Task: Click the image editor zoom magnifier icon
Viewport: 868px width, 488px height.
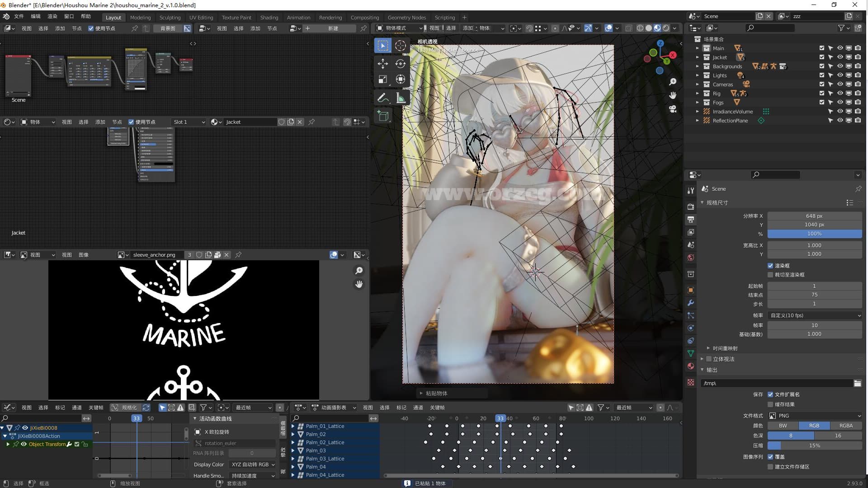Action: coord(359,270)
